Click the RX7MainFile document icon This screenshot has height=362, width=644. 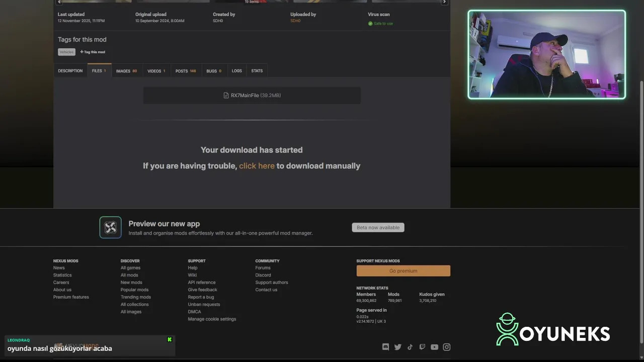(226, 96)
